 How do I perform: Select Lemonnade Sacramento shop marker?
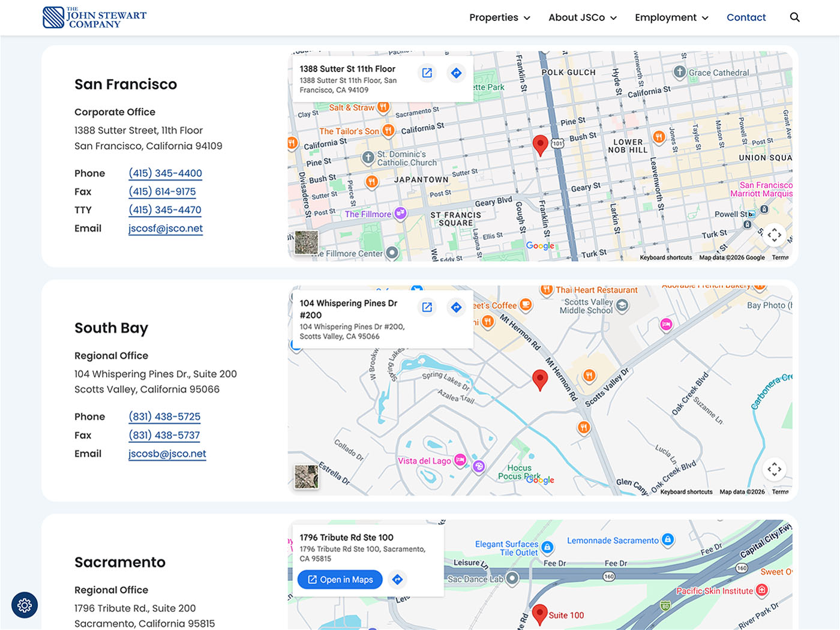coord(668,540)
